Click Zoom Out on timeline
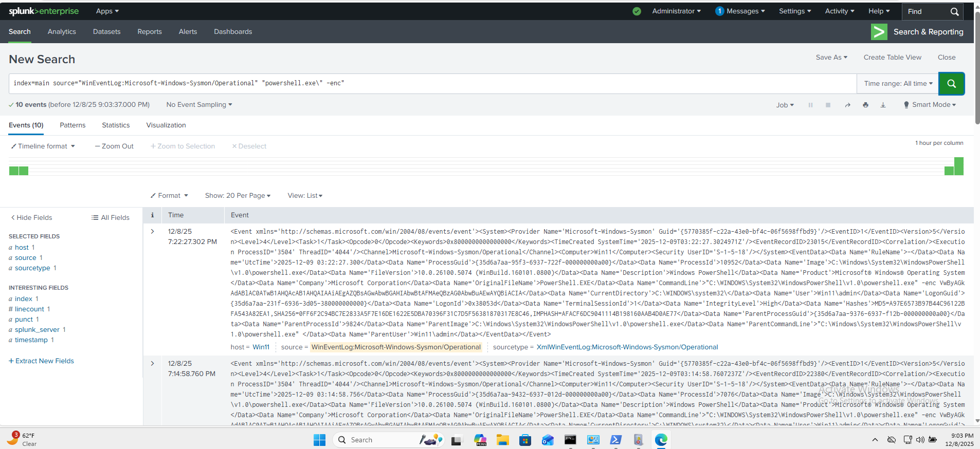 [x=114, y=146]
